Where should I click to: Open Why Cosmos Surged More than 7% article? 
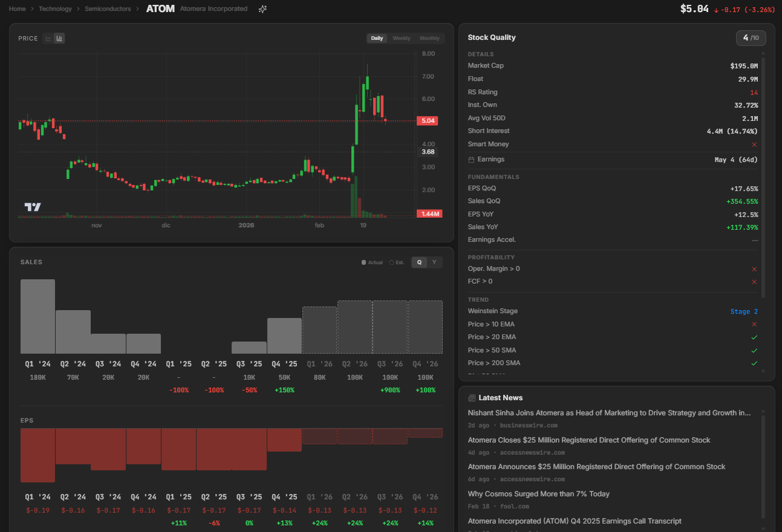(x=538, y=494)
